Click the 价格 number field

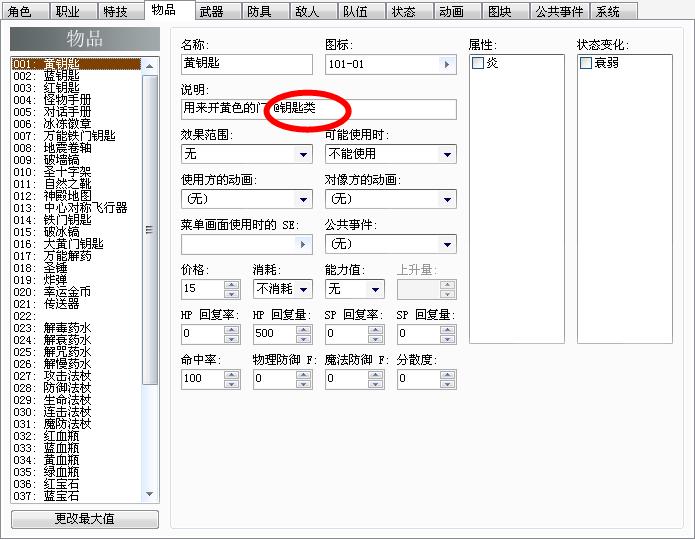(203, 289)
